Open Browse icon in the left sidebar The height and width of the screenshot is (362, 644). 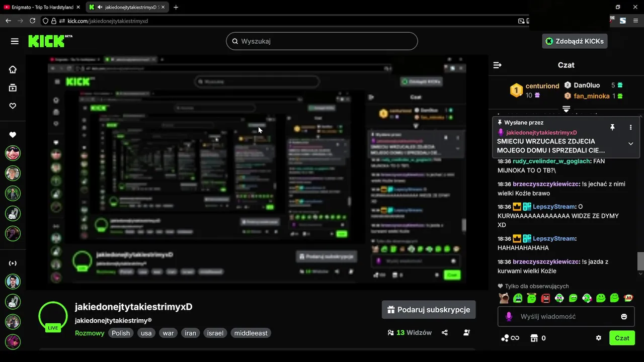[x=13, y=87]
